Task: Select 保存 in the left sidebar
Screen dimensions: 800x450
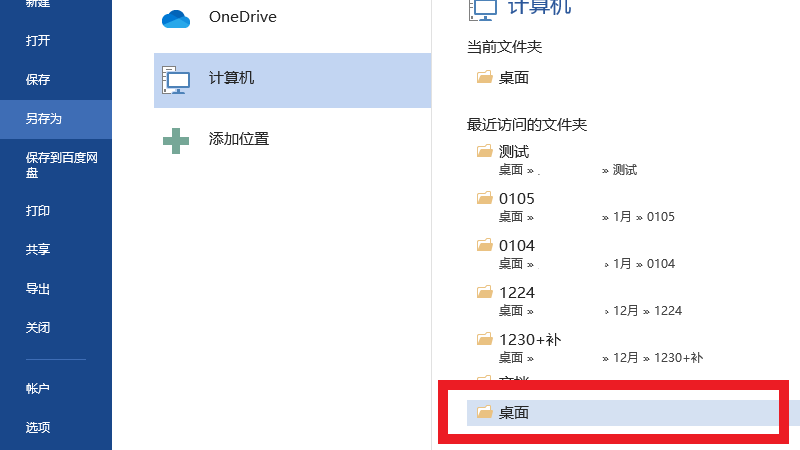Action: click(38, 80)
